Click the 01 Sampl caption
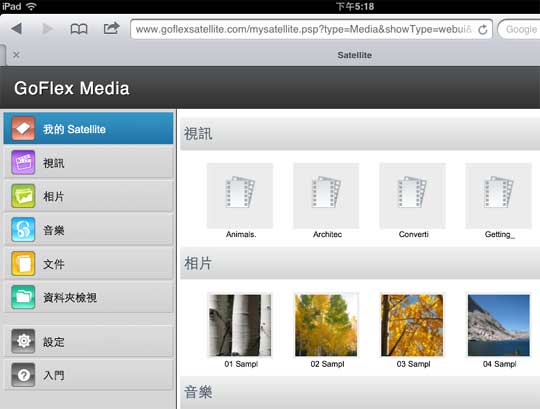 (x=241, y=364)
